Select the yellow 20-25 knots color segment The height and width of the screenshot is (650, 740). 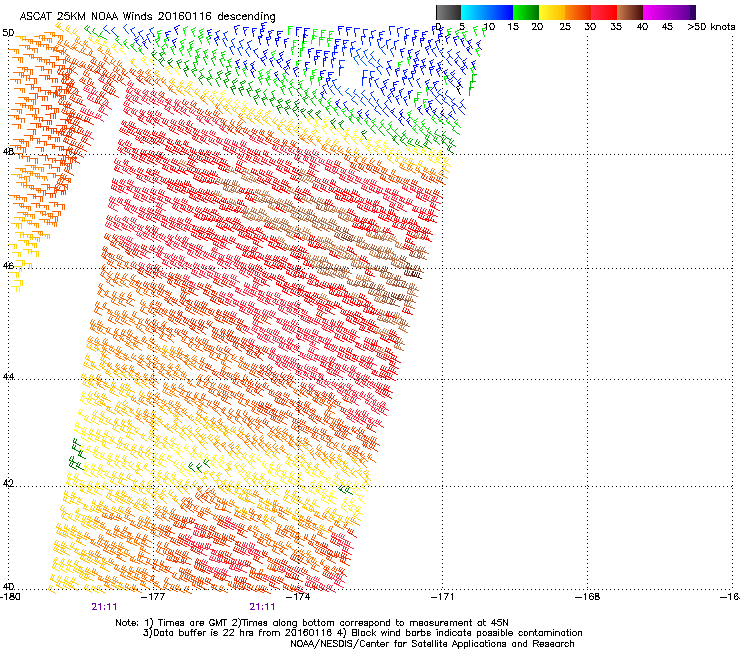(552, 12)
